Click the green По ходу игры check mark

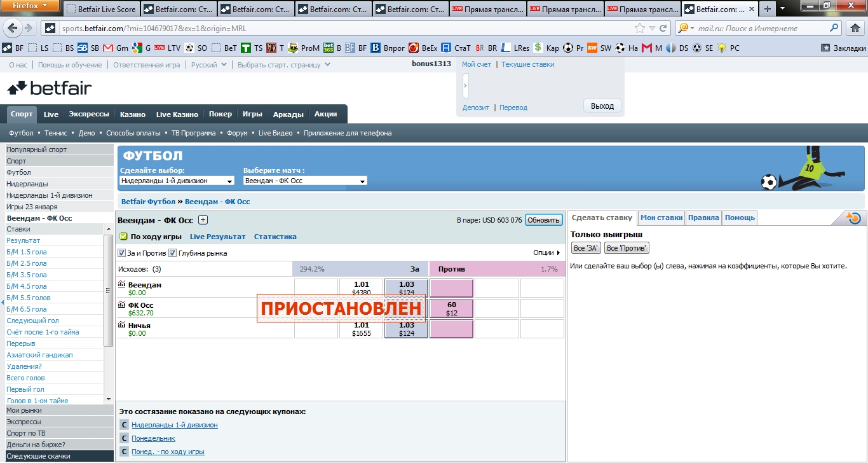[x=124, y=237]
